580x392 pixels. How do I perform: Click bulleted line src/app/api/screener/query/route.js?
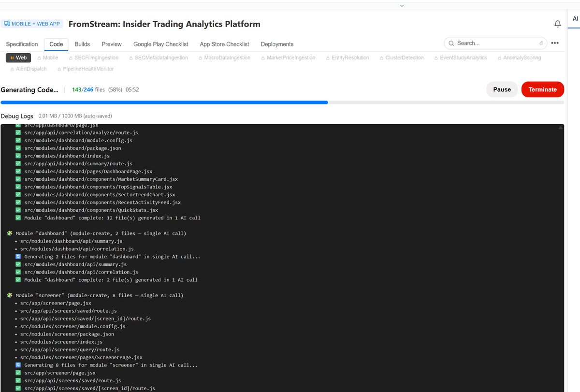tap(70, 349)
